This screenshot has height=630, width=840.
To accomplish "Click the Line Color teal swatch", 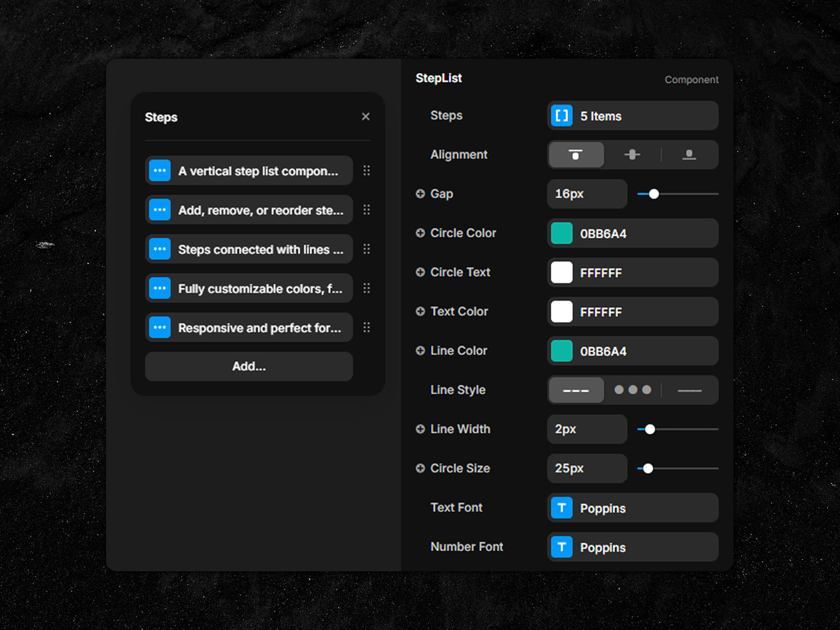I will (562, 351).
